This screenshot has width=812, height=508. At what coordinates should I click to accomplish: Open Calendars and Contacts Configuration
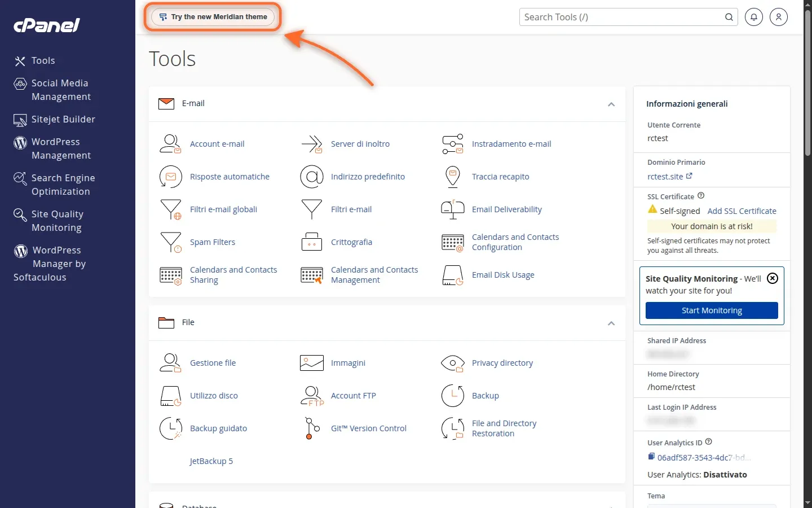515,242
